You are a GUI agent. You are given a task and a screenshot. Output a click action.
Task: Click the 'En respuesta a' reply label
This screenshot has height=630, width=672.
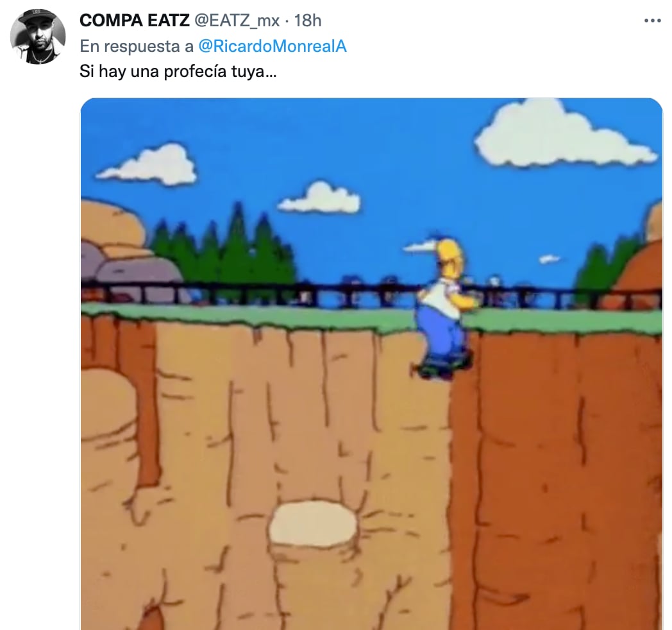pos(137,46)
